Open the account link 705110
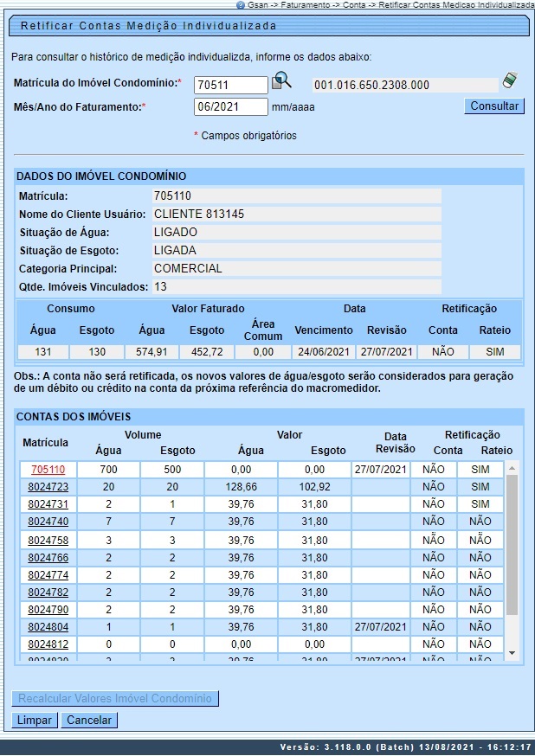 click(x=48, y=469)
